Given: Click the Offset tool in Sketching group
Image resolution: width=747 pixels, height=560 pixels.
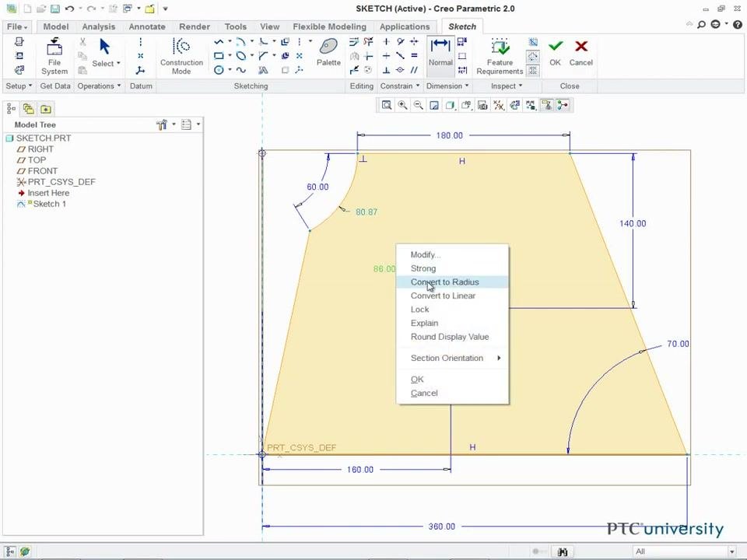Looking at the screenshot, I should coord(285,42).
